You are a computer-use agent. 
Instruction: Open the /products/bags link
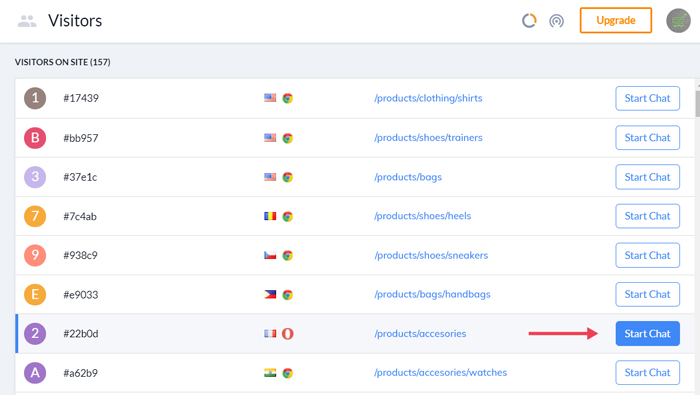click(408, 177)
